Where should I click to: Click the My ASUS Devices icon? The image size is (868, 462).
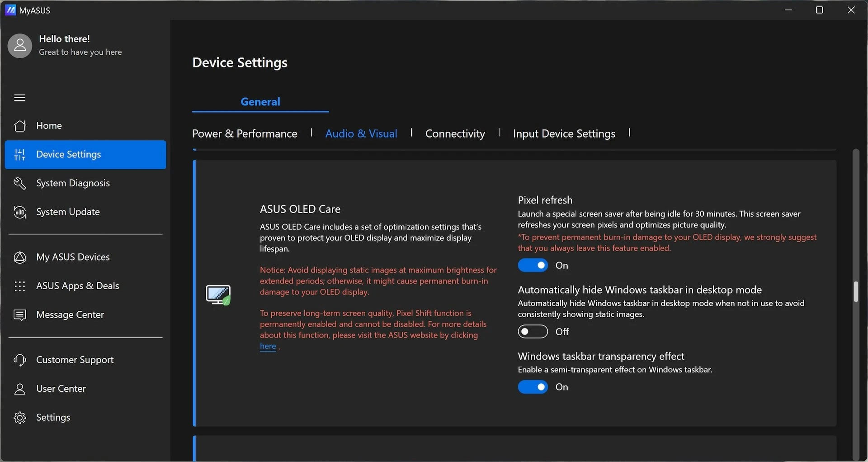[x=20, y=257]
